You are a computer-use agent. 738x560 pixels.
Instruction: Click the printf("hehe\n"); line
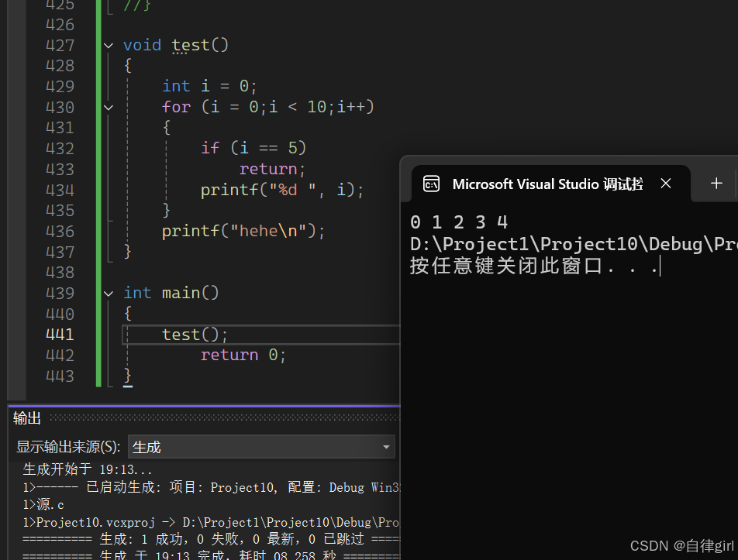click(x=243, y=231)
